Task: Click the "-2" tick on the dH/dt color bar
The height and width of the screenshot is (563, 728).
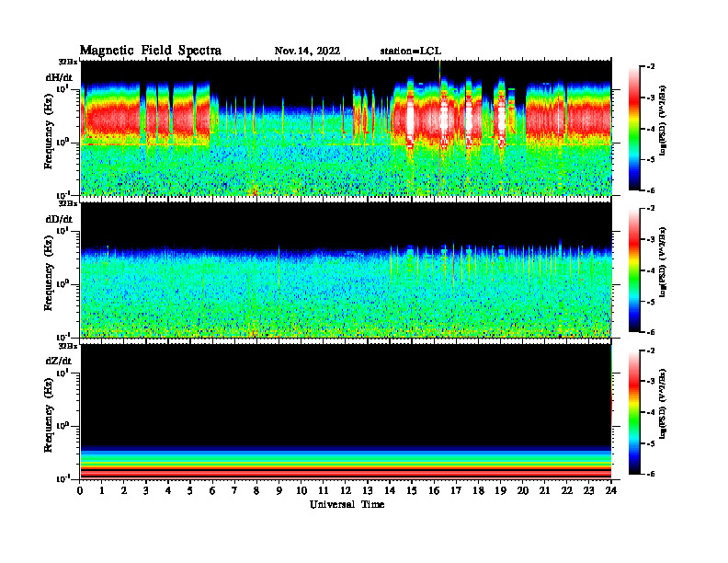Action: pyautogui.click(x=651, y=67)
